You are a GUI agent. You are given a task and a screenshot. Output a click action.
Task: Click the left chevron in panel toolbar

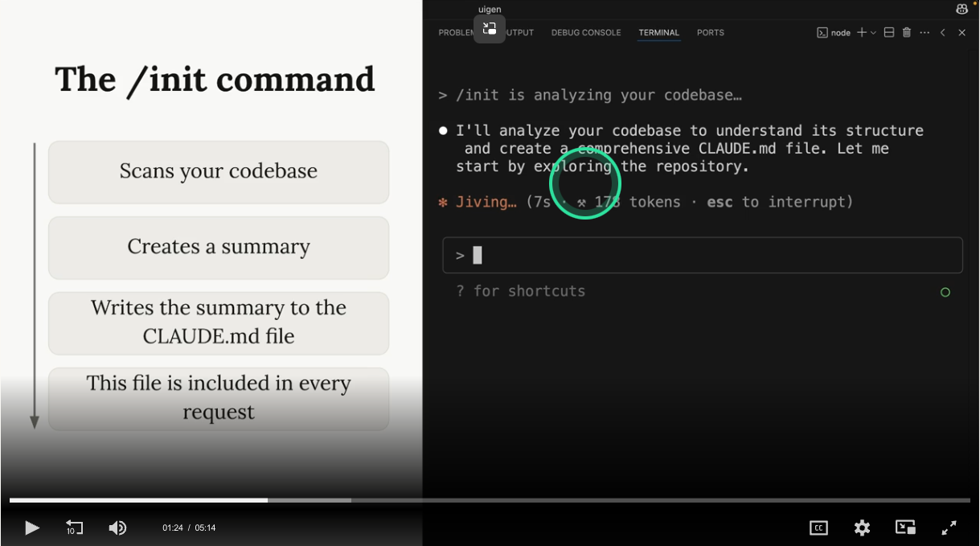(943, 33)
